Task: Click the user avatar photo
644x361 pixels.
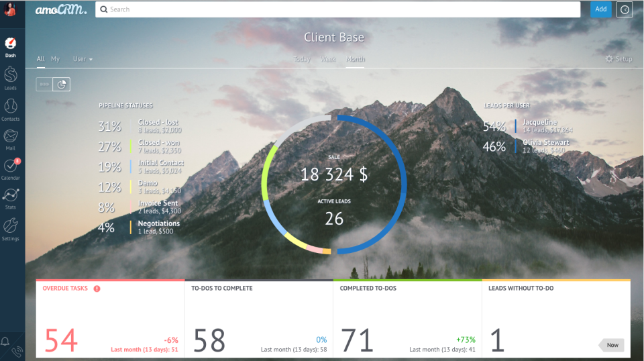Action: point(10,9)
